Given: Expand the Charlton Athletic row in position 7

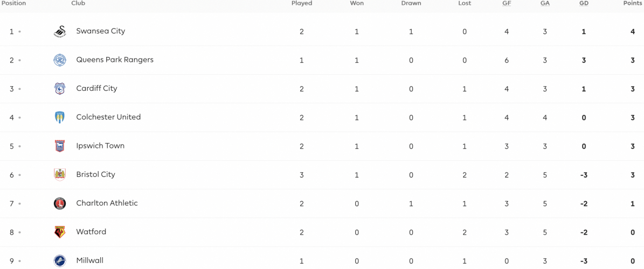Looking at the screenshot, I should [x=322, y=203].
